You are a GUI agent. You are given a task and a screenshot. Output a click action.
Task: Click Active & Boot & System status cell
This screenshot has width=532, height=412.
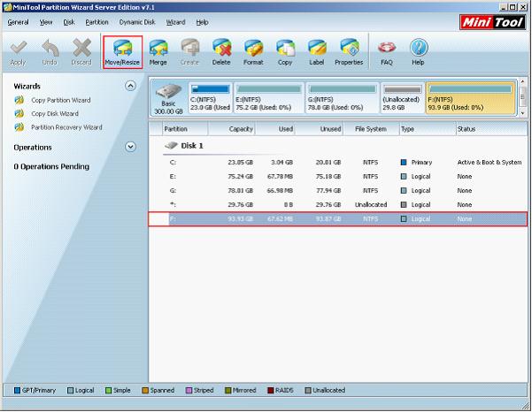click(x=490, y=163)
